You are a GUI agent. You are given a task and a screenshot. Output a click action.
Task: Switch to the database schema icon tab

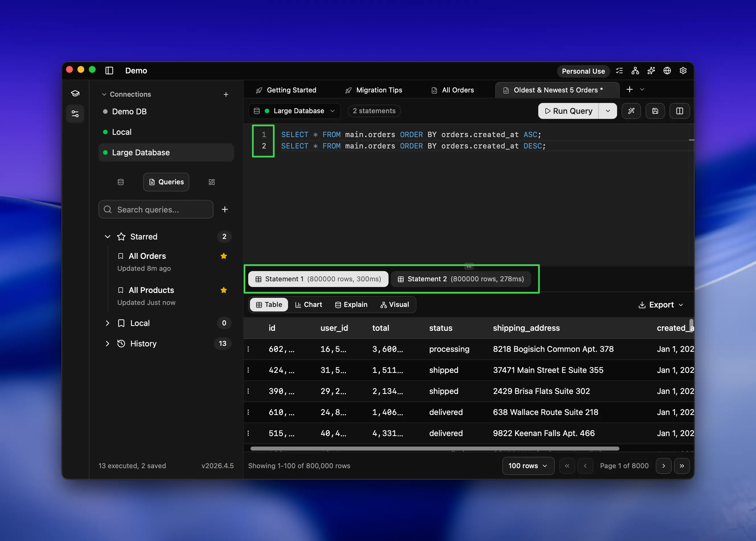(121, 182)
